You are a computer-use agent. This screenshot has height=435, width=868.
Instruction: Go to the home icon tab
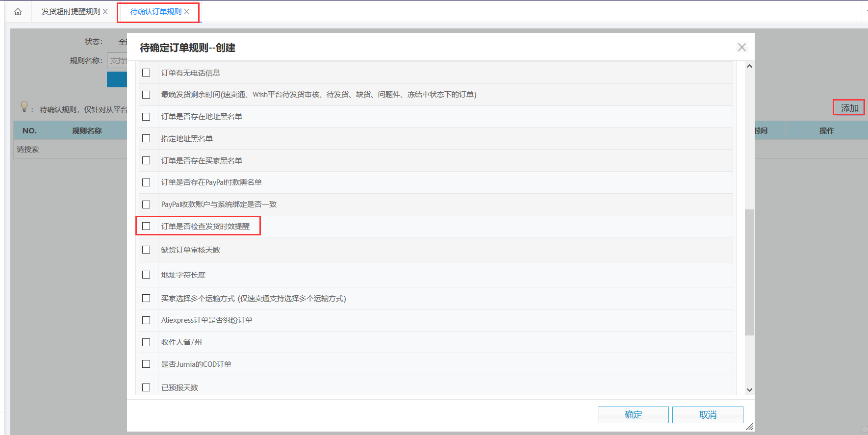click(x=18, y=12)
